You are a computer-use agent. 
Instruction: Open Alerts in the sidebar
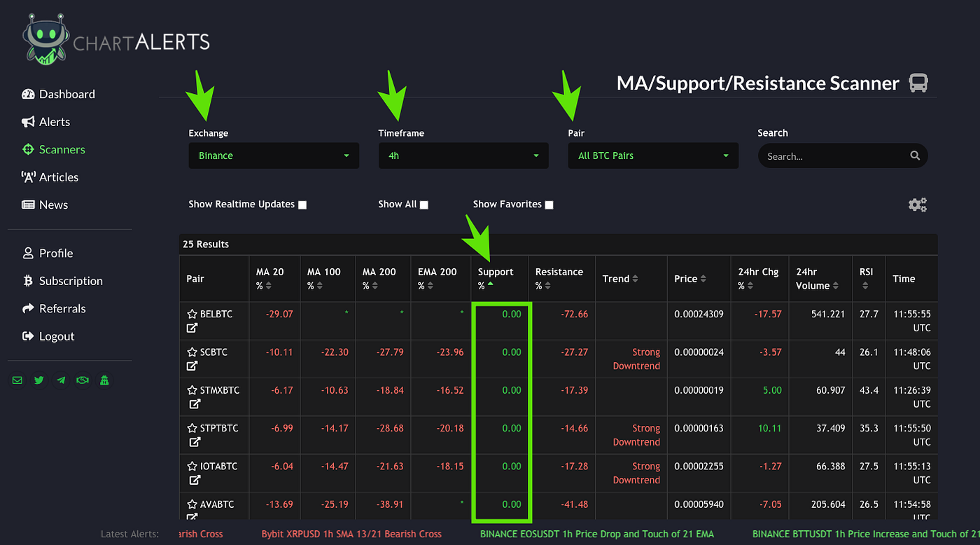pos(45,122)
